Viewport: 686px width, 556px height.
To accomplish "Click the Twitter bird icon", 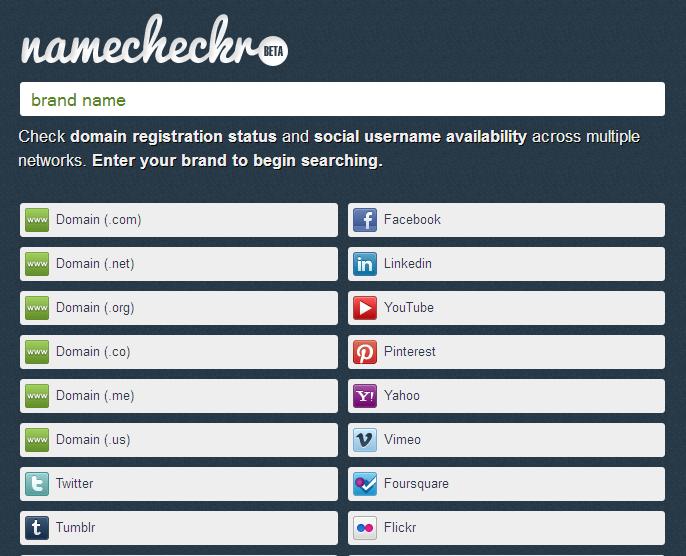I will (x=37, y=484).
